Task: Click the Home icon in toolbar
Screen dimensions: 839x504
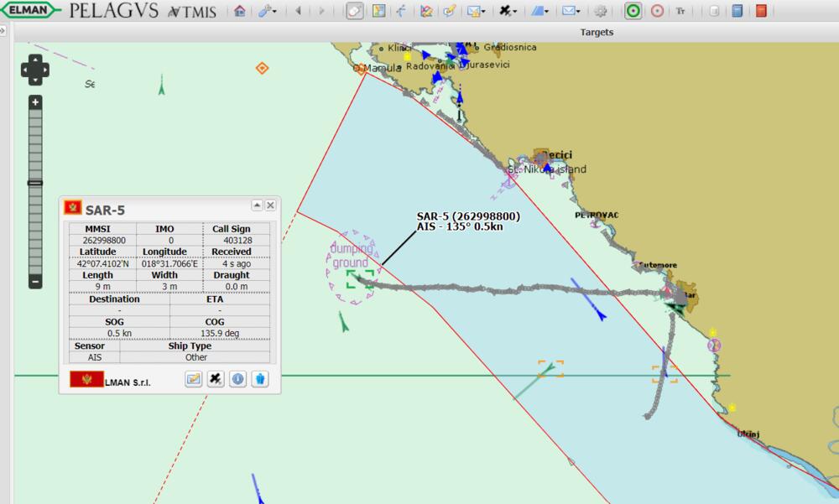Action: coord(240,11)
